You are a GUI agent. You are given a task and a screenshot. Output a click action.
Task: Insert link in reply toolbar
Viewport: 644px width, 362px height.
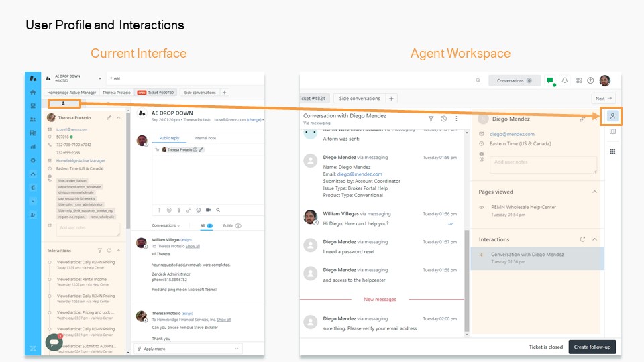pyautogui.click(x=189, y=210)
